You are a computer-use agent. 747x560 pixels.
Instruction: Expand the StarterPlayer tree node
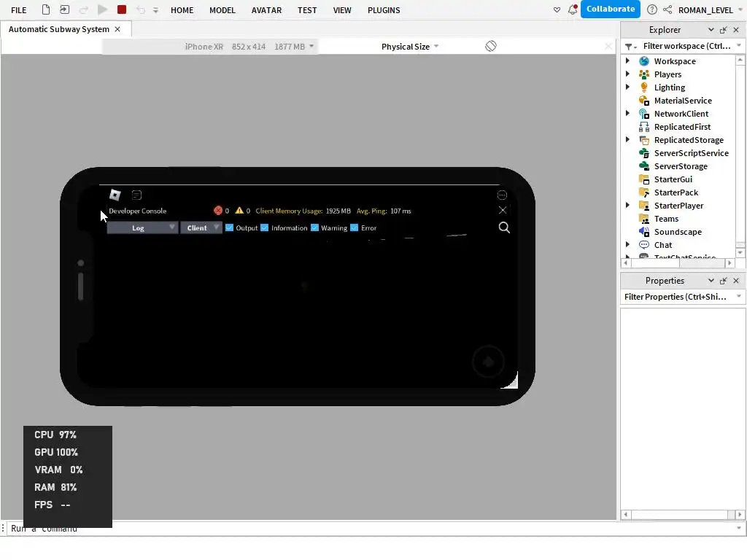(x=627, y=205)
